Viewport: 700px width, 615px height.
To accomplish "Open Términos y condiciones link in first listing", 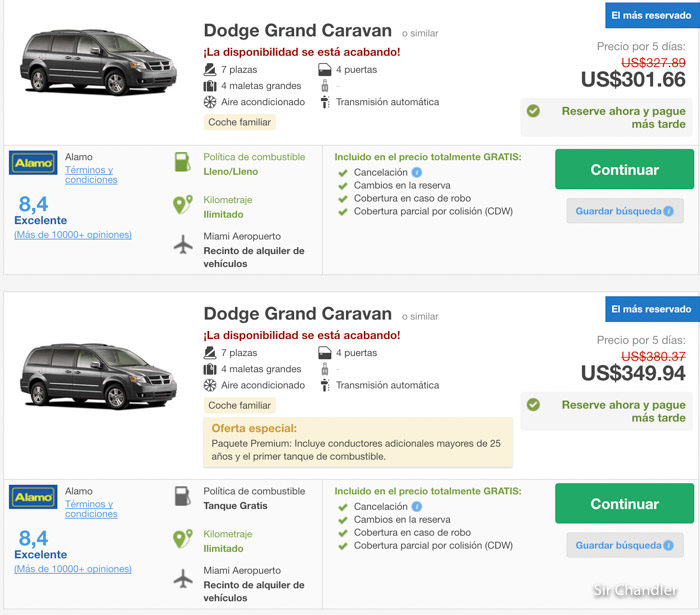I will pyautogui.click(x=91, y=175).
